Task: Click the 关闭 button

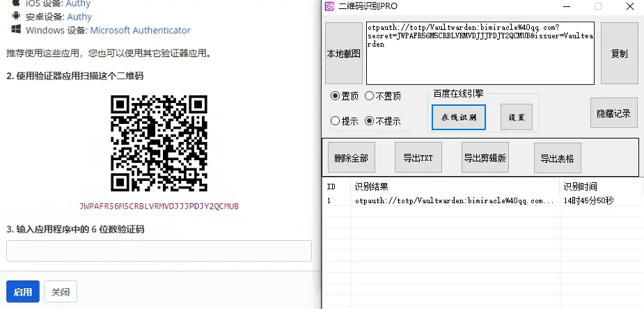Action: point(61,292)
